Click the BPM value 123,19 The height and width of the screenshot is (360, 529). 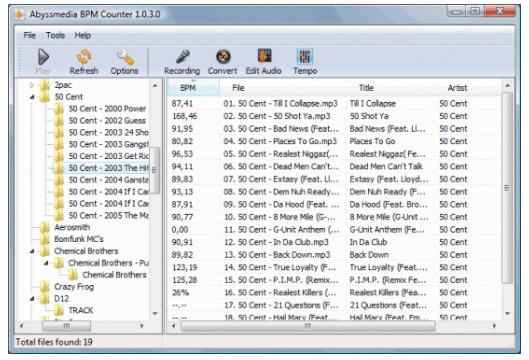click(x=185, y=268)
